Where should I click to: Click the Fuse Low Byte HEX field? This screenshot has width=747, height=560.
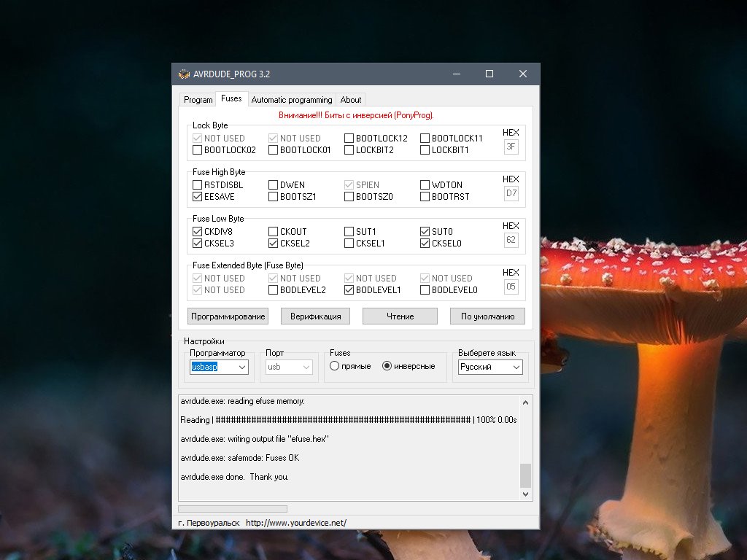coord(511,240)
